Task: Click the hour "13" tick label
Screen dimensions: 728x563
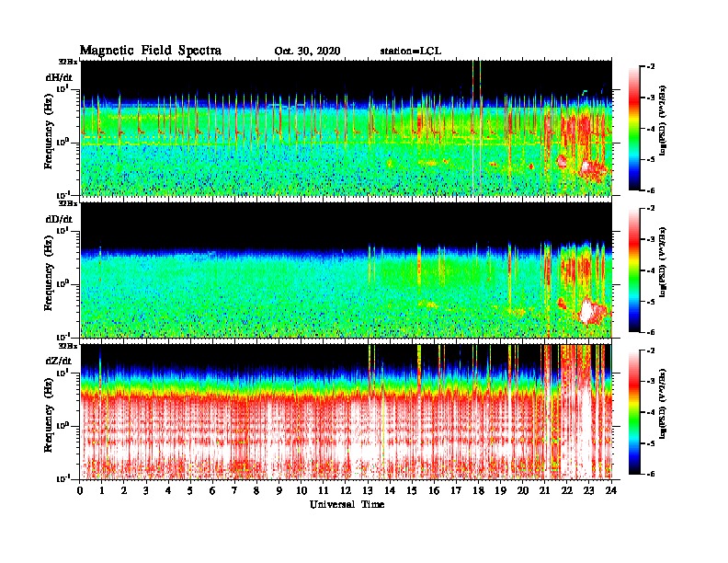Action: point(368,490)
